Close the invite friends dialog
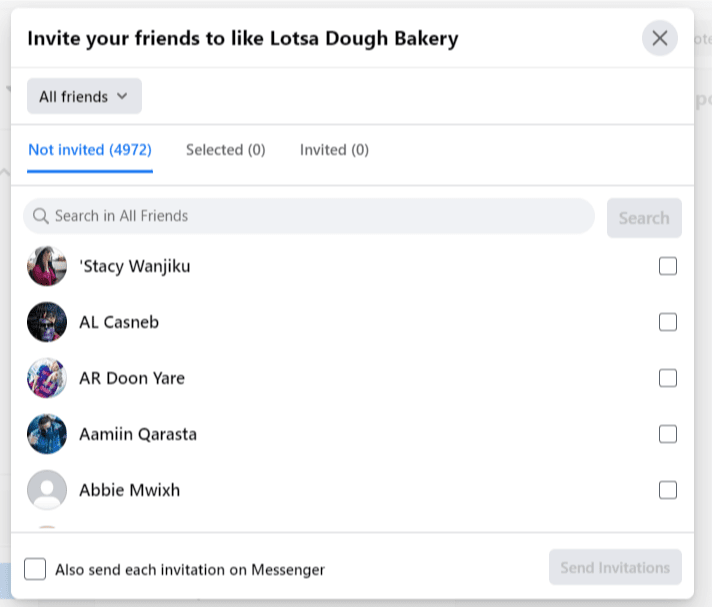Screen dimensions: 712x607 click(x=659, y=39)
